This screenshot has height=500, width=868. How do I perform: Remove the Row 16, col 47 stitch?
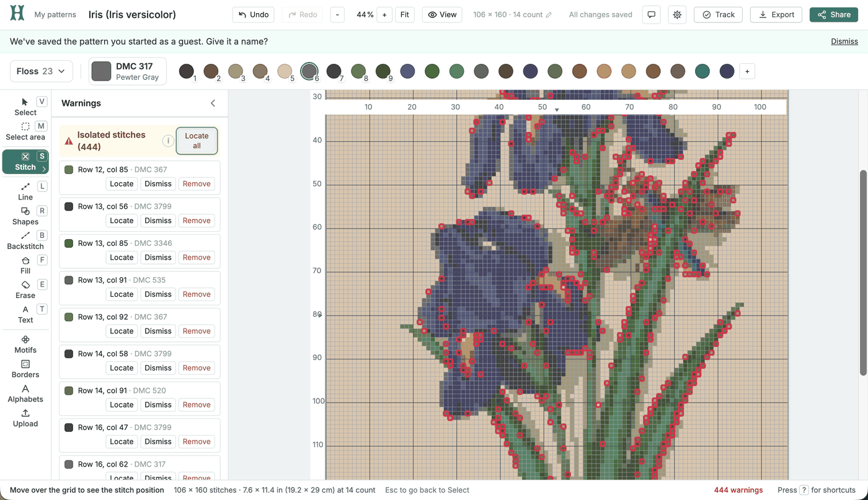coord(197,442)
